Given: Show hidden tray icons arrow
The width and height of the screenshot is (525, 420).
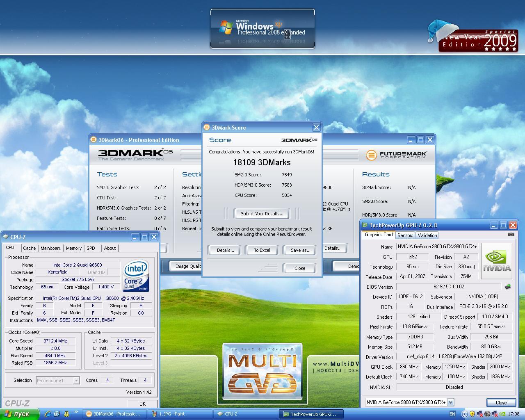Looking at the screenshot, I should tap(464, 414).
